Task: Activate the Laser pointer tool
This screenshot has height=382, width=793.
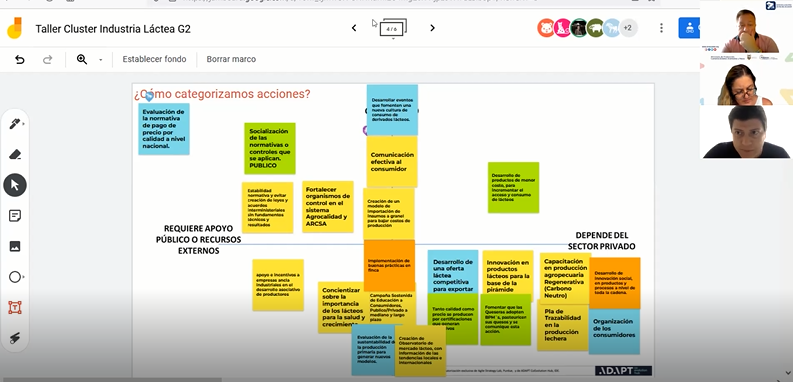Action: [x=15, y=338]
